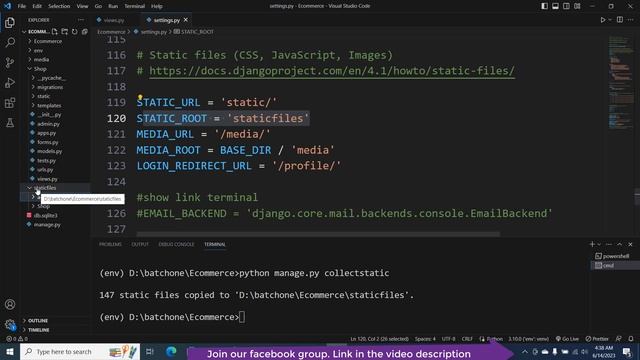Toggle secondary side bar layout icon
640x360 pixels.
(x=567, y=6)
